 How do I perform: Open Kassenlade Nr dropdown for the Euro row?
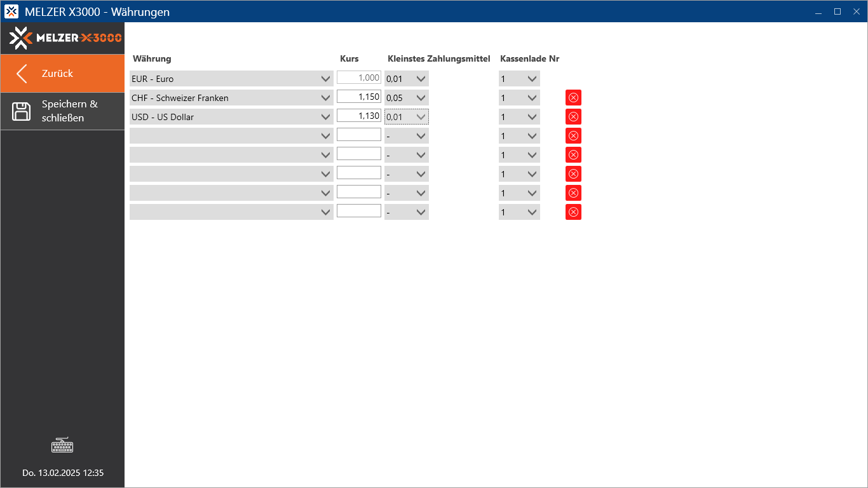519,79
